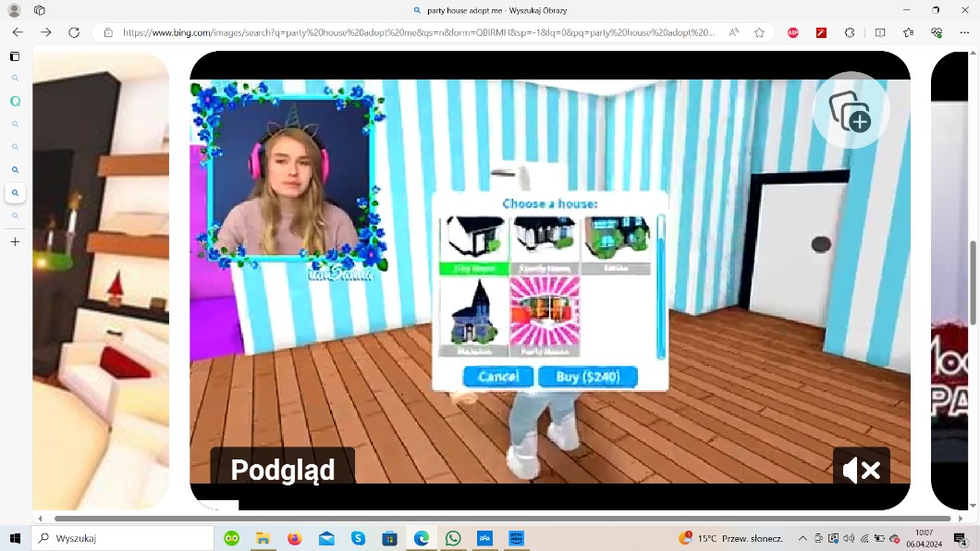This screenshot has height=551, width=980.
Task: Expand hidden system tray icons chevron
Action: (x=802, y=538)
